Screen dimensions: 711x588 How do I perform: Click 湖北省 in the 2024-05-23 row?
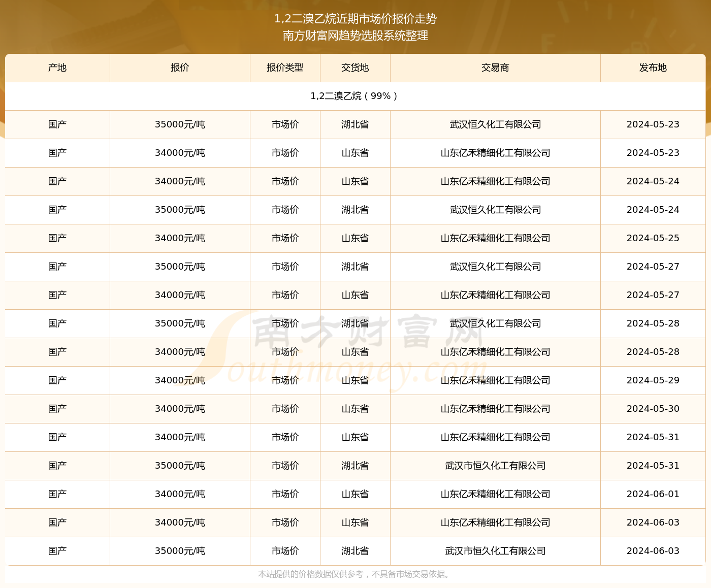[355, 124]
